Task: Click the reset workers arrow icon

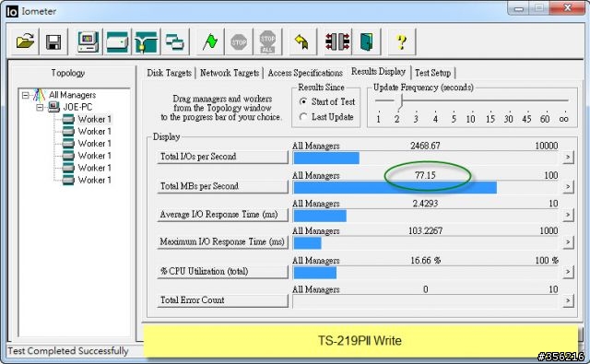Action: click(301, 41)
